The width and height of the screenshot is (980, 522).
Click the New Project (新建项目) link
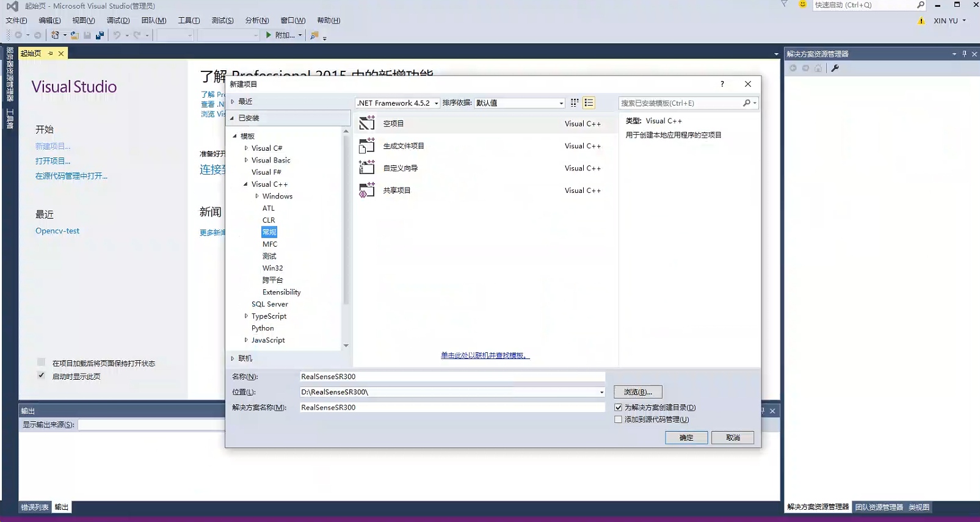pos(53,147)
